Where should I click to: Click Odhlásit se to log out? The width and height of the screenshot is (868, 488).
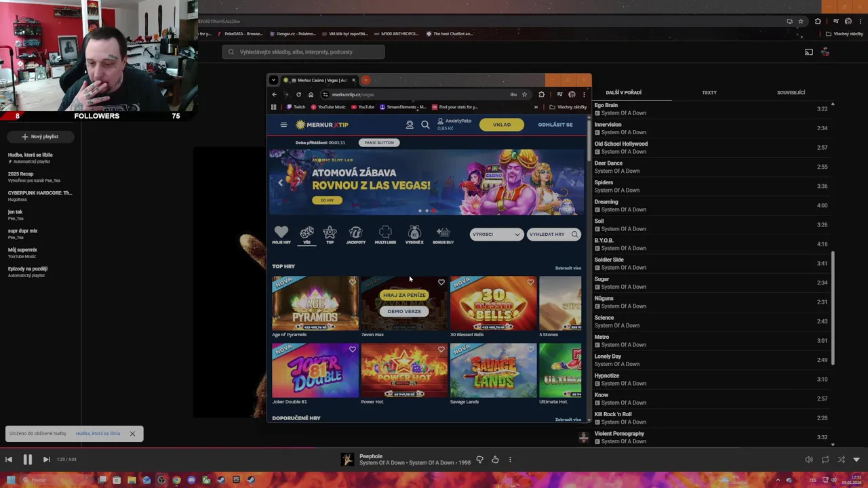[555, 125]
